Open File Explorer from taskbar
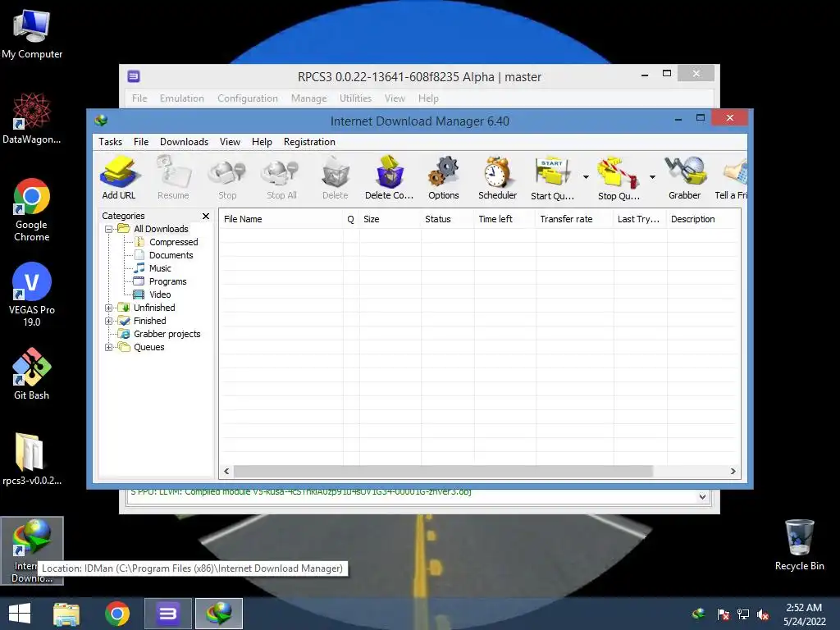Image resolution: width=840 pixels, height=630 pixels. point(66,614)
